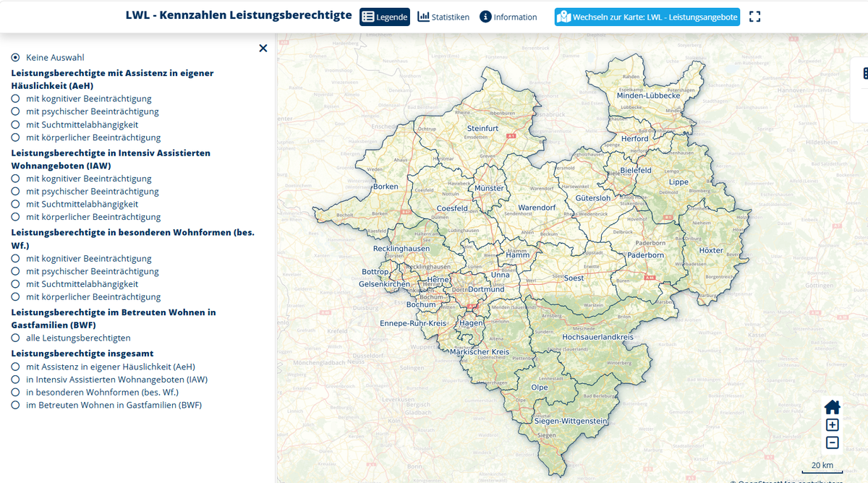Zoom out of the map

click(833, 443)
